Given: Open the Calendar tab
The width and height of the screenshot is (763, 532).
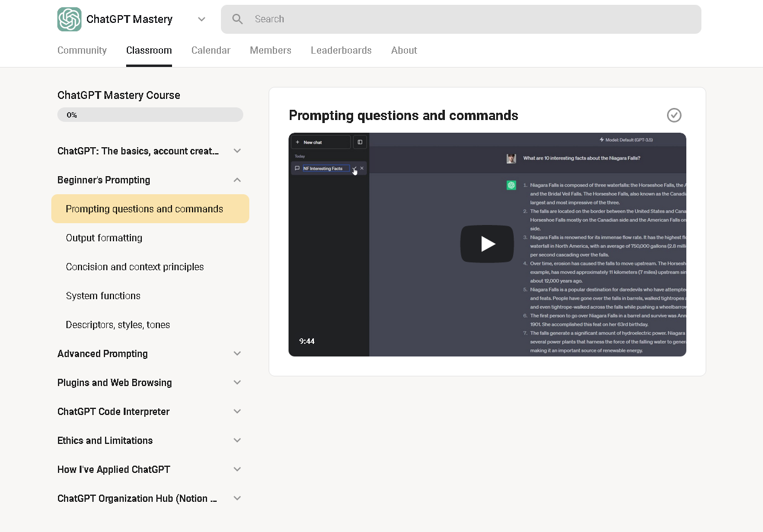Looking at the screenshot, I should [211, 51].
